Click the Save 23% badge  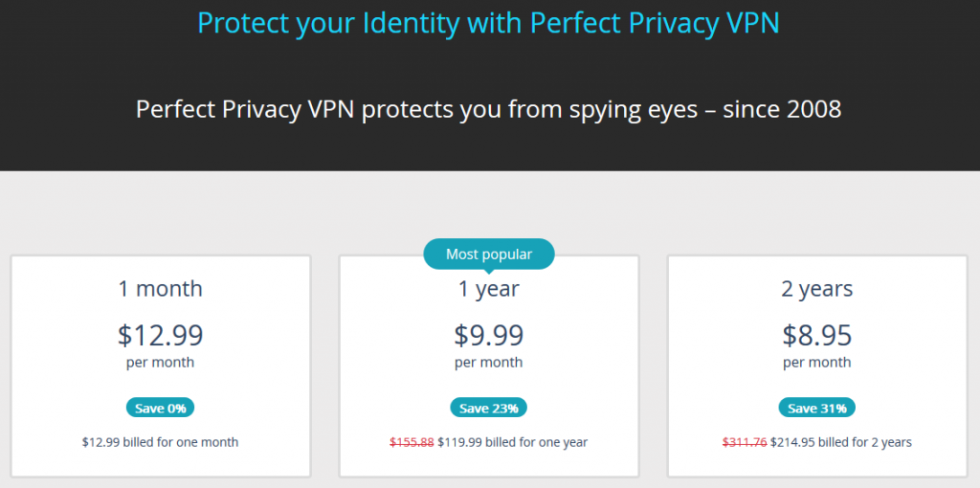(x=489, y=409)
